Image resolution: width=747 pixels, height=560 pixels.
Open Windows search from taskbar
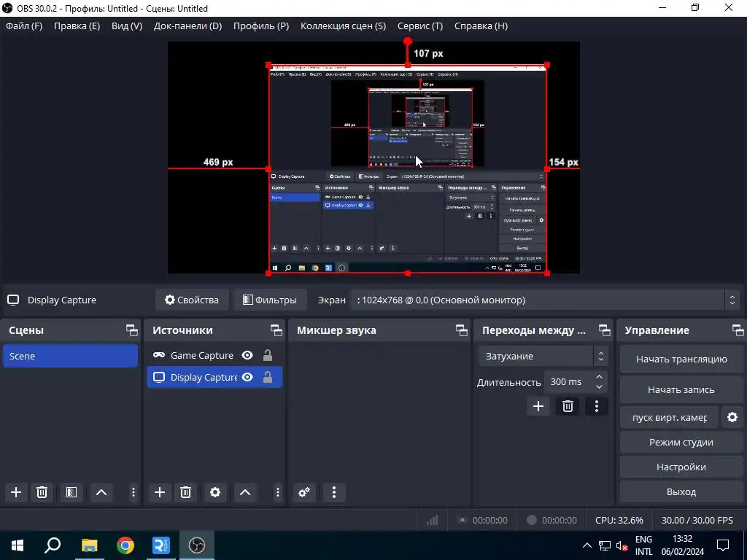click(x=53, y=545)
